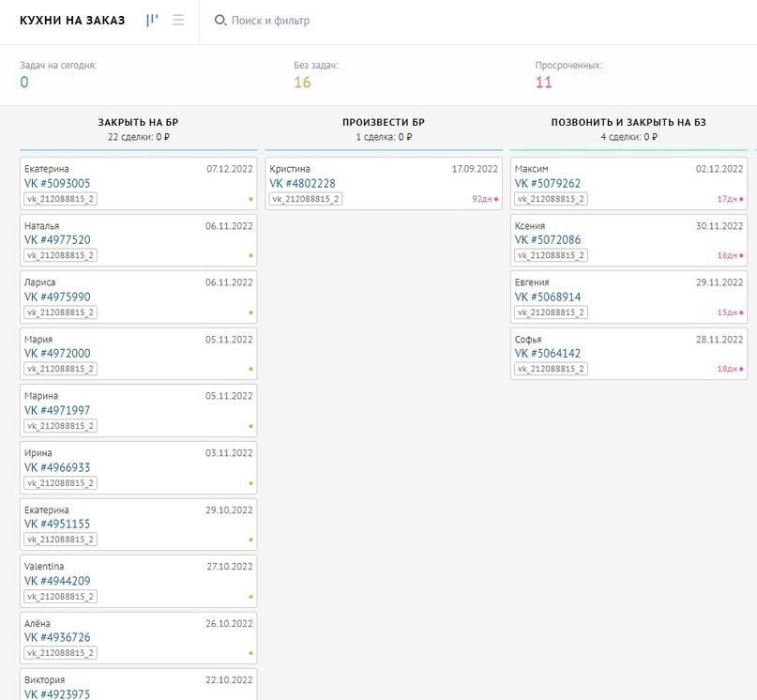Open deal VK #4802228
The width and height of the screenshot is (757, 700).
click(x=302, y=184)
